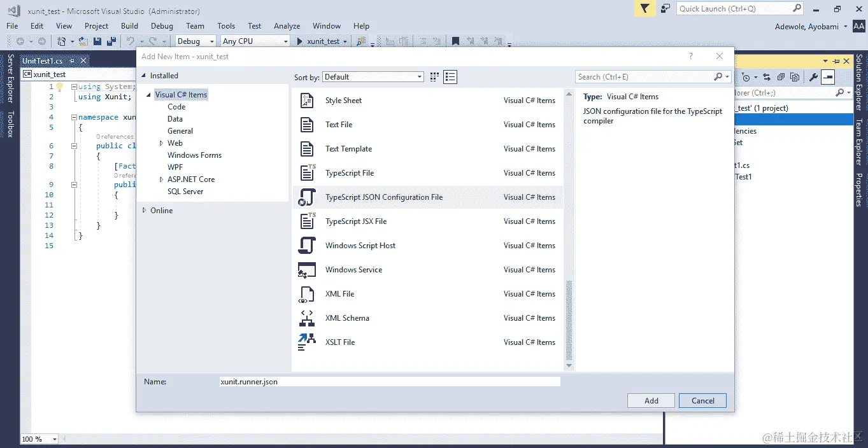Click Solution Explorer Collapse All icon
The width and height of the screenshot is (868, 448).
[781, 78]
